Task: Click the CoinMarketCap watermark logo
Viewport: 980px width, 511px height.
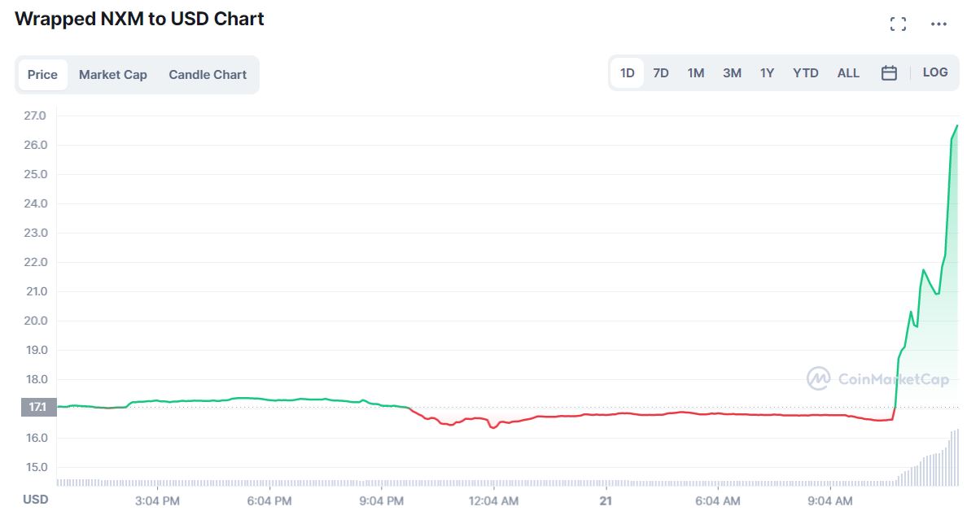Action: [x=877, y=378]
